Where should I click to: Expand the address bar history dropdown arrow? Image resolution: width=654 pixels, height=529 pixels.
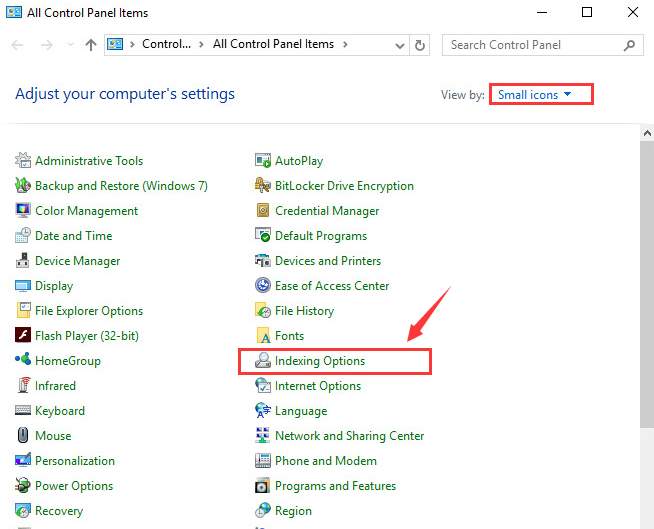pos(398,45)
